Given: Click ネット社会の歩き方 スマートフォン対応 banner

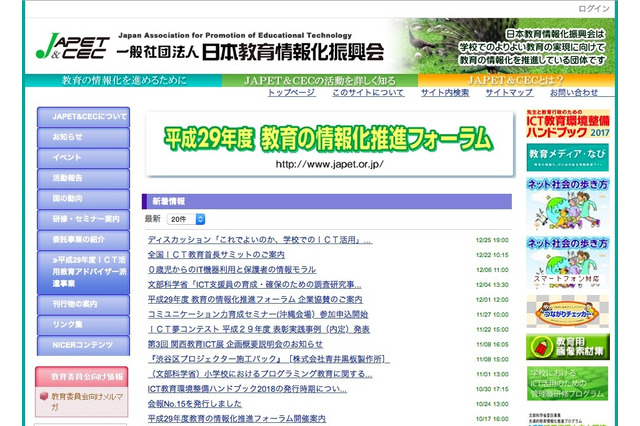Looking at the screenshot, I should 568,262.
